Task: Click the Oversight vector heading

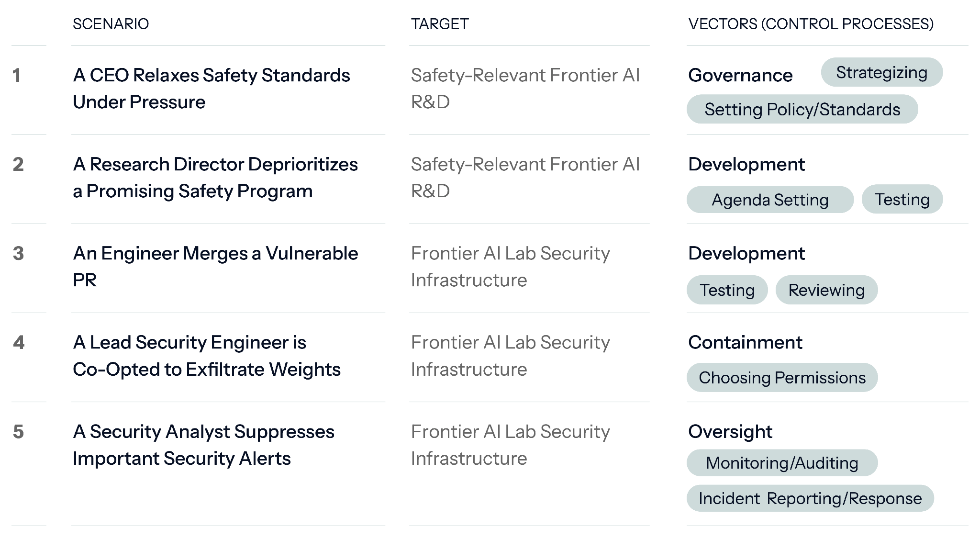Action: [x=730, y=432]
